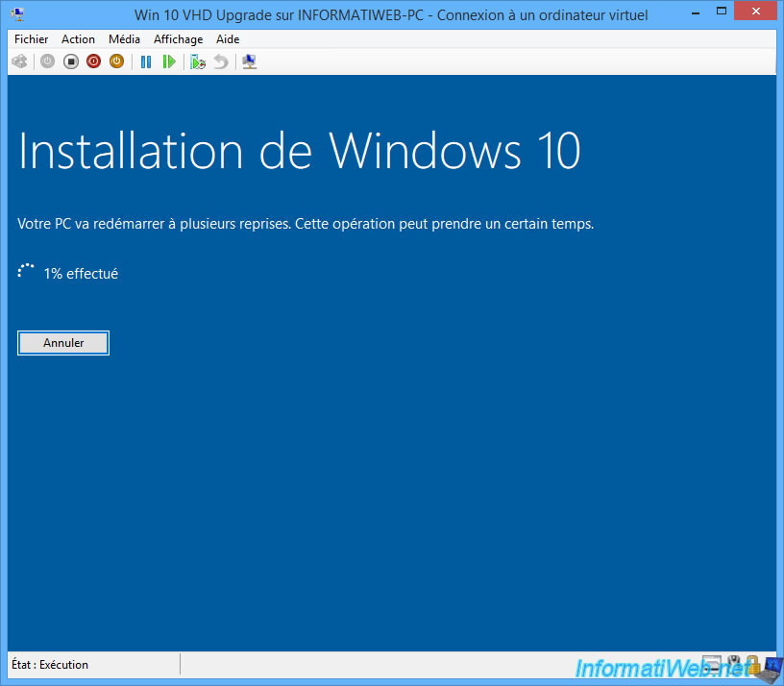
Task: Click the padlock security icon in status bar
Action: [752, 664]
